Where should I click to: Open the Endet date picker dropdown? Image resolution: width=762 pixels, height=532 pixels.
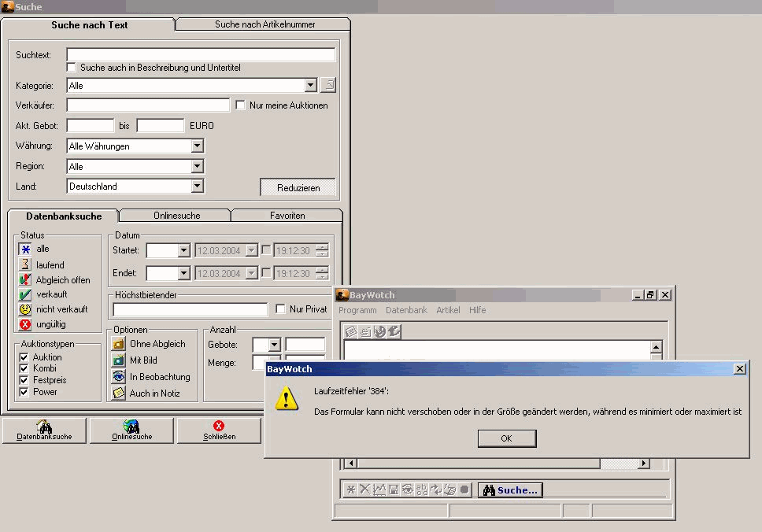tap(252, 273)
